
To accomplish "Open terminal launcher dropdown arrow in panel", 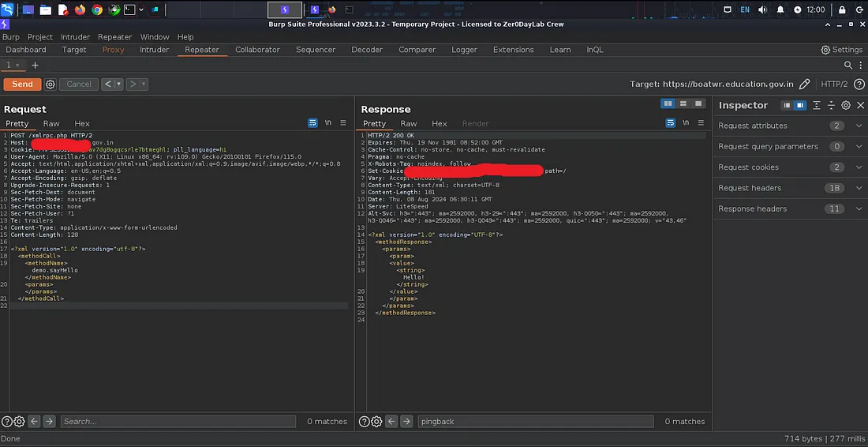I will 142,9.
